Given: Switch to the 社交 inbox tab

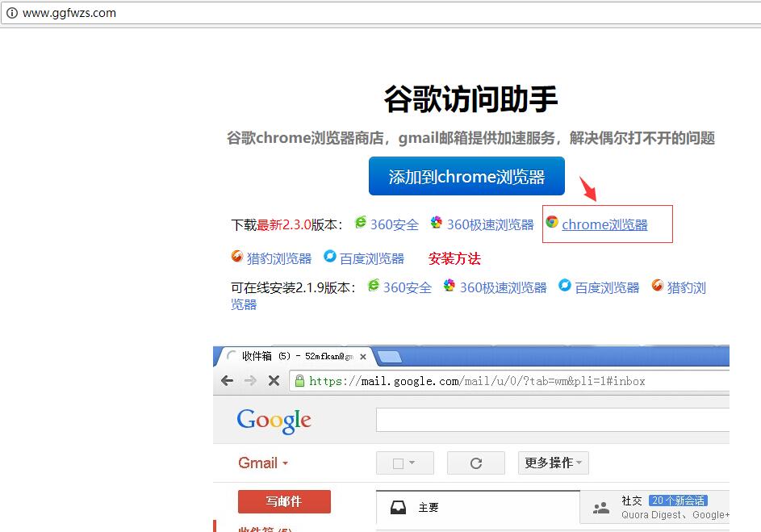Looking at the screenshot, I should click(655, 508).
